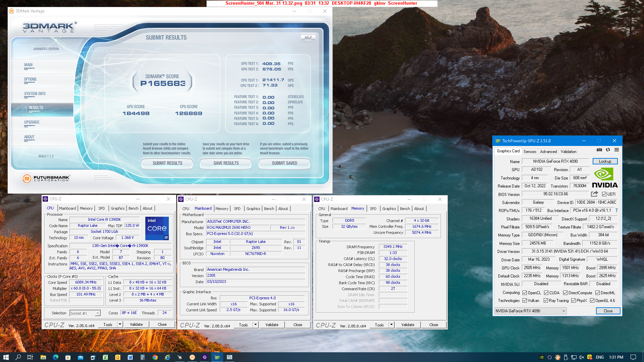This screenshot has width=644, height=362.
Task: Toggle the OpenCL checkbox
Action: pyautogui.click(x=525, y=293)
